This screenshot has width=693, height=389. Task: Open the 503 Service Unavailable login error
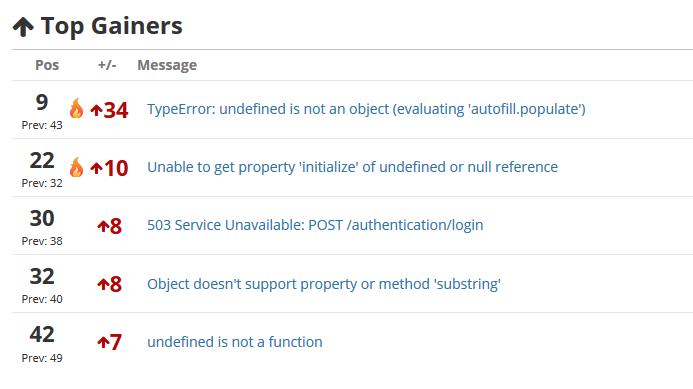pos(315,225)
